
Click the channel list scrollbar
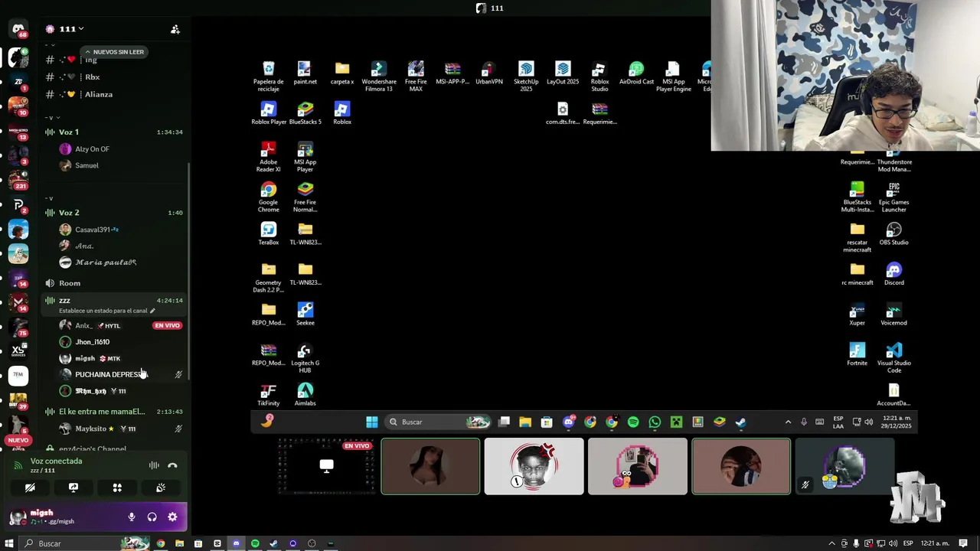[x=188, y=272]
